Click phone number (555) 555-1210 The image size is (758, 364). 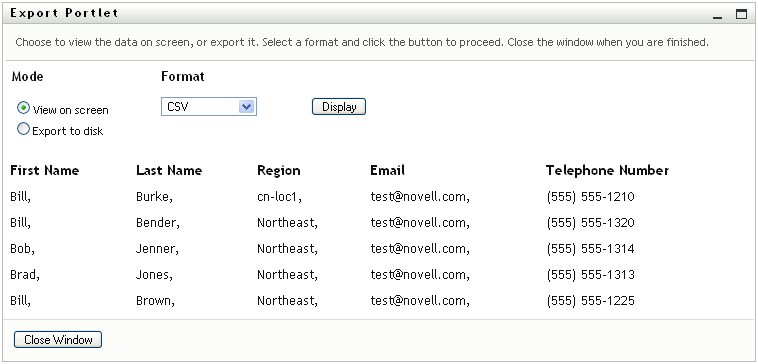coord(590,197)
